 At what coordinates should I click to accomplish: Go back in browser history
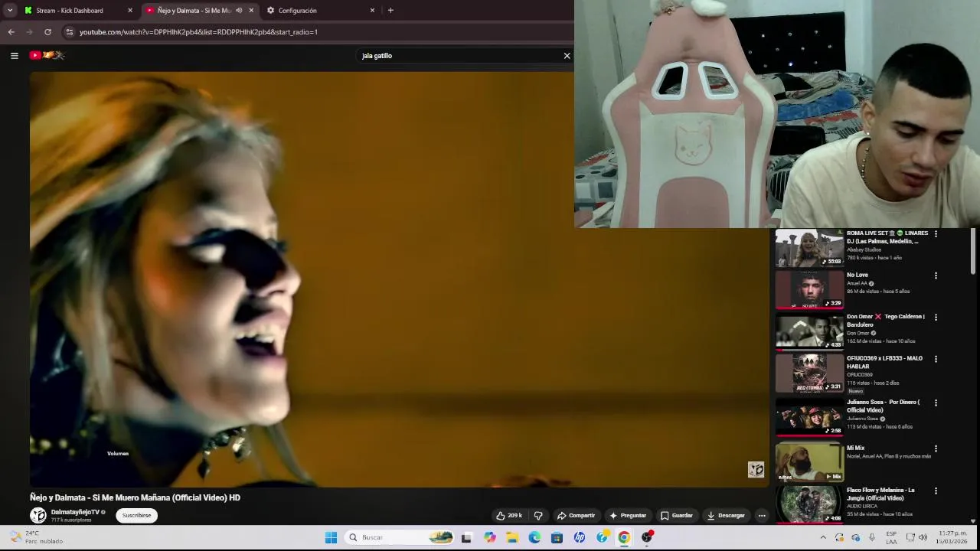click(x=11, y=32)
